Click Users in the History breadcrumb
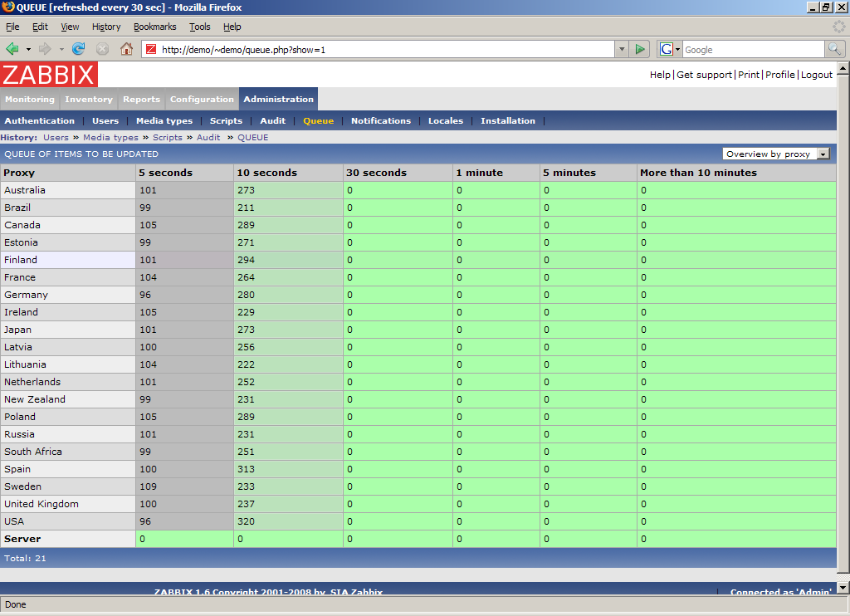 56,138
